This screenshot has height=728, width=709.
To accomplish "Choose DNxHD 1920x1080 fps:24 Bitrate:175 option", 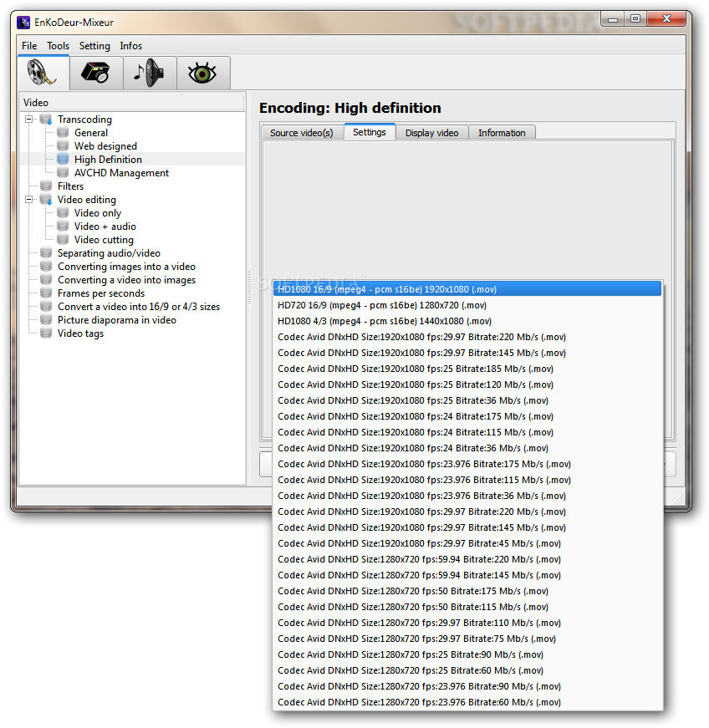I will tap(467, 416).
